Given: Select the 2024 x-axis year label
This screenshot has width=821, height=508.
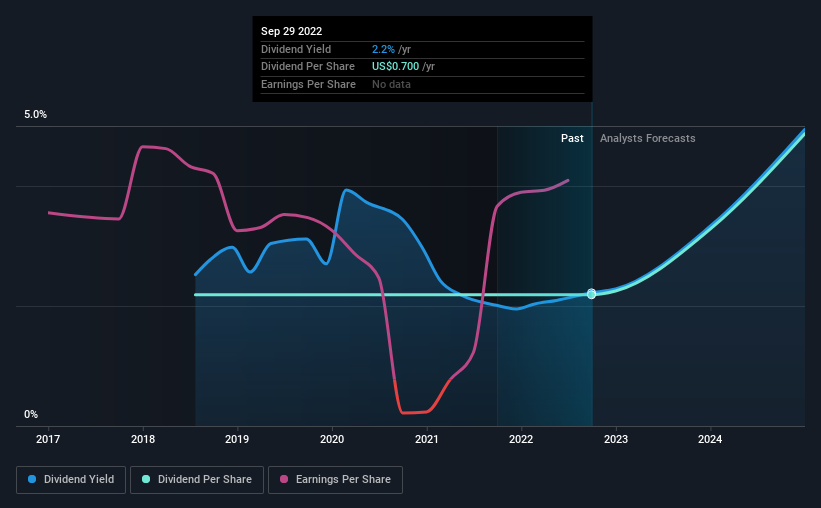Looking at the screenshot, I should (710, 439).
